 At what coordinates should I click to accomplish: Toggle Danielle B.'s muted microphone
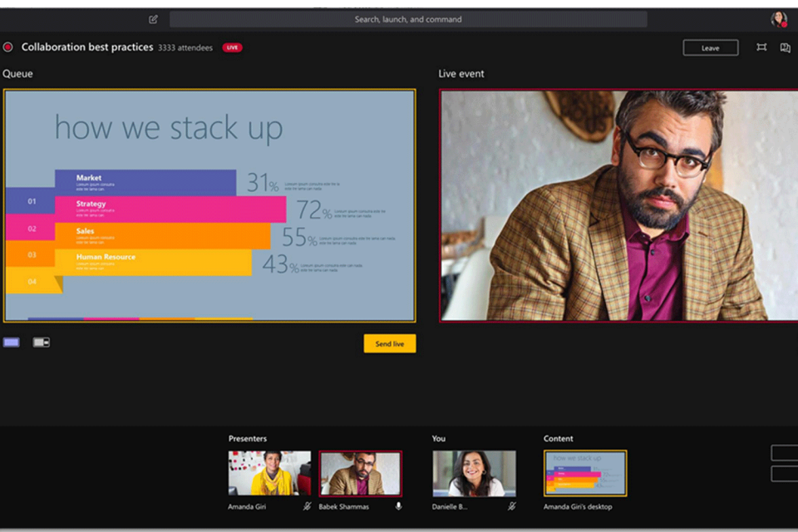point(511,505)
